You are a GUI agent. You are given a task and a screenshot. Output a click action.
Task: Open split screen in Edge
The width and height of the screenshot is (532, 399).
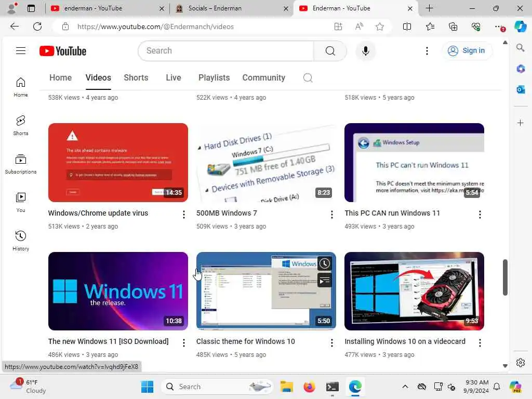pyautogui.click(x=407, y=26)
